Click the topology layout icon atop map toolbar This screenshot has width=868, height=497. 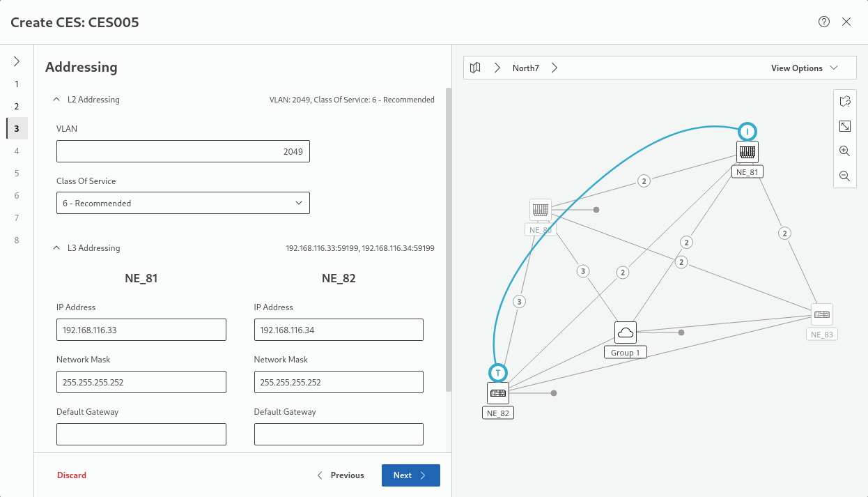844,102
